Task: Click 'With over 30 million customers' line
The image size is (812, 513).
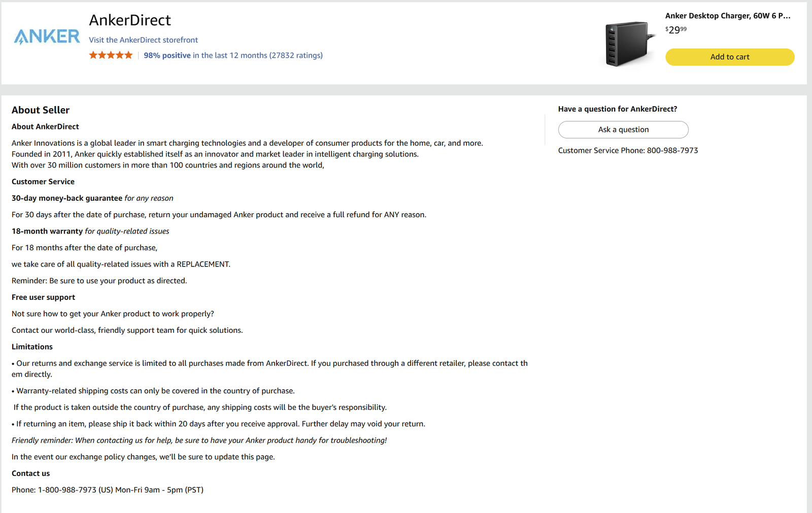Action: [168, 165]
